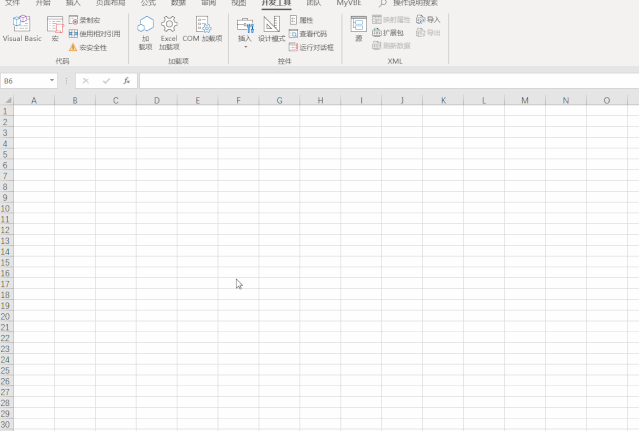Click Map Properties (映射属性)
Viewport: 639px width, 431px height.
(x=391, y=20)
